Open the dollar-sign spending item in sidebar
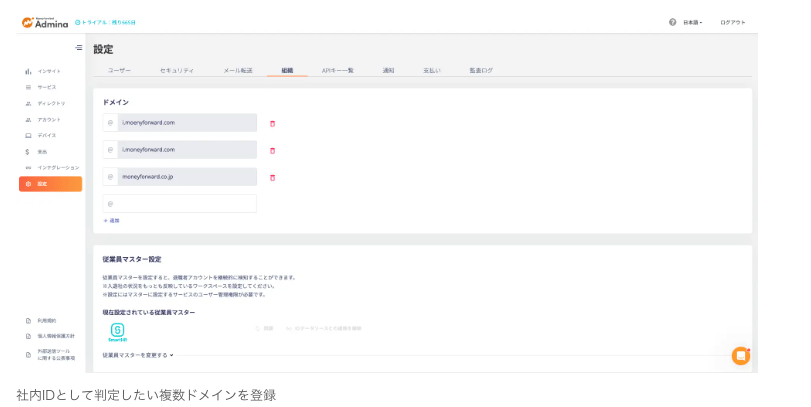 [x=36, y=152]
